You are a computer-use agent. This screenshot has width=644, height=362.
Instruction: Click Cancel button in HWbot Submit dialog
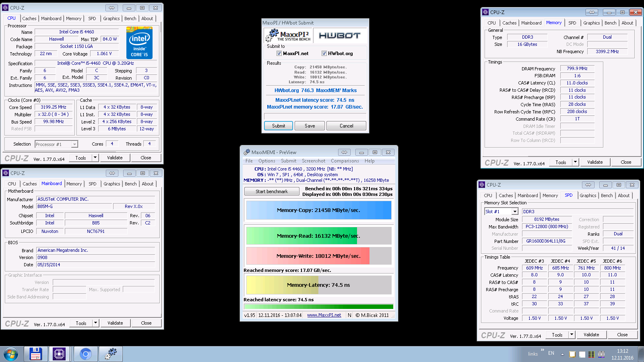(x=346, y=126)
